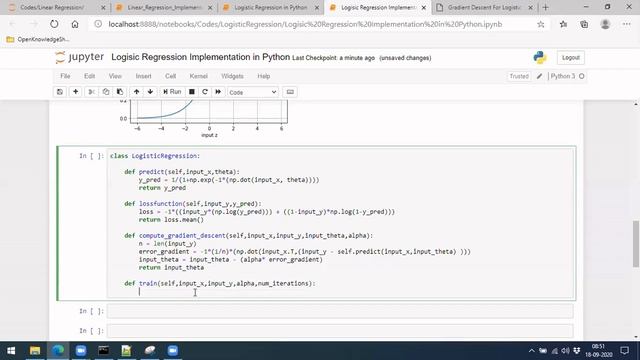640x360 pixels.
Task: Show hidden system tray icons
Action: (531, 351)
